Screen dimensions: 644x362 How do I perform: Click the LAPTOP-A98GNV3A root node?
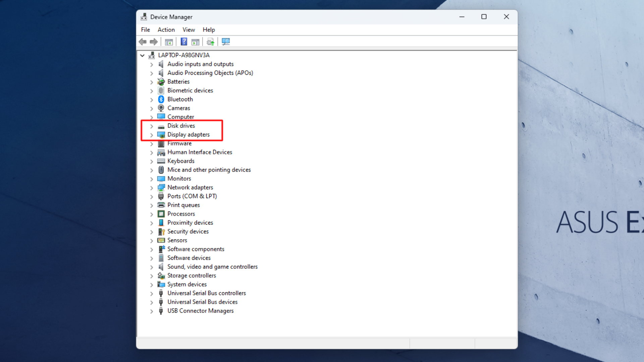click(183, 55)
